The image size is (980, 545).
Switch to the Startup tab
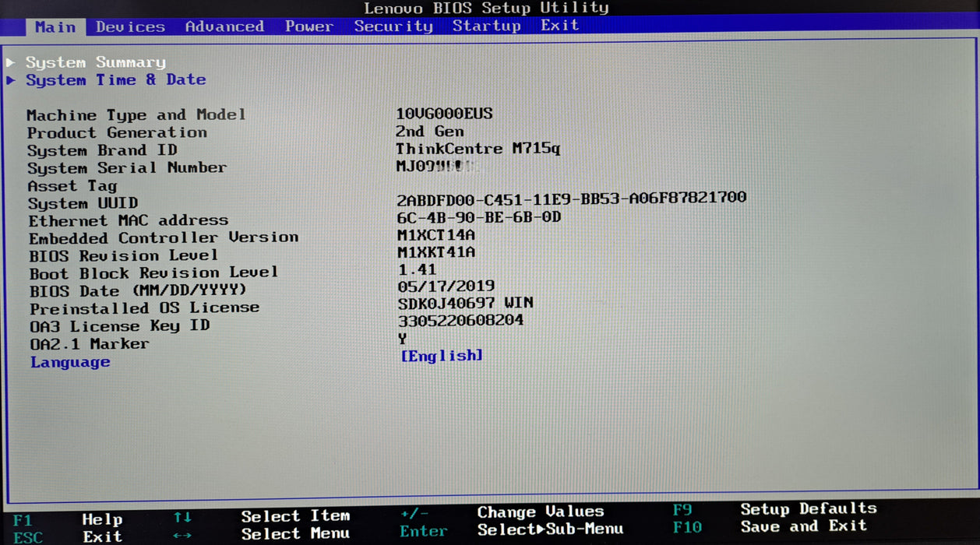coord(487,26)
